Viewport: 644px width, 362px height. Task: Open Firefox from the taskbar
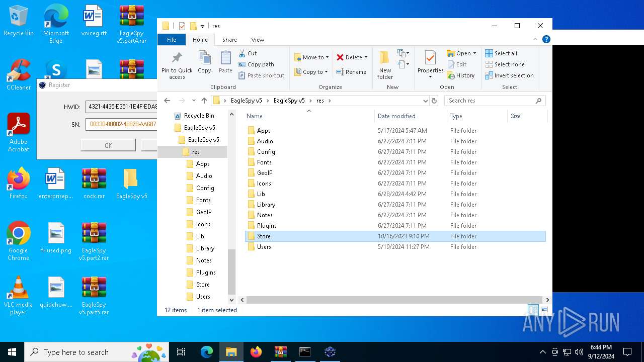coord(256,352)
